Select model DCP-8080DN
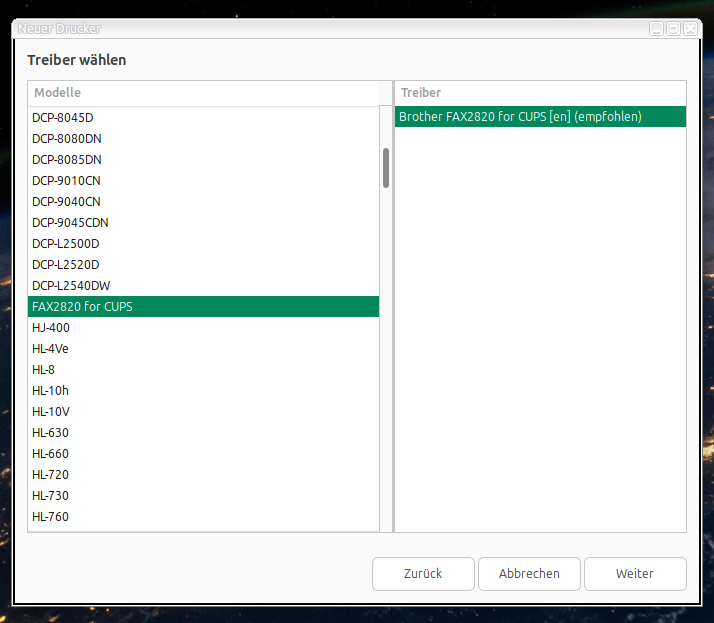Image resolution: width=714 pixels, height=623 pixels. (x=203, y=138)
